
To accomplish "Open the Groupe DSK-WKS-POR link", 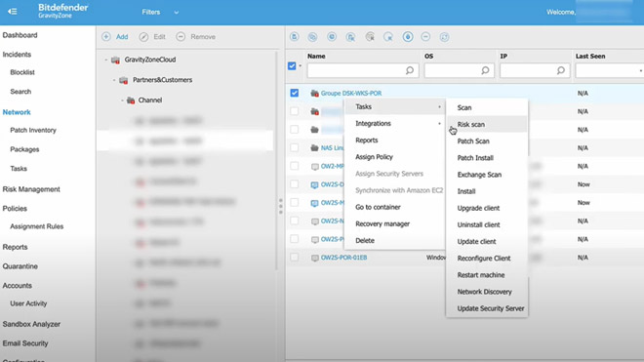I will [x=351, y=94].
